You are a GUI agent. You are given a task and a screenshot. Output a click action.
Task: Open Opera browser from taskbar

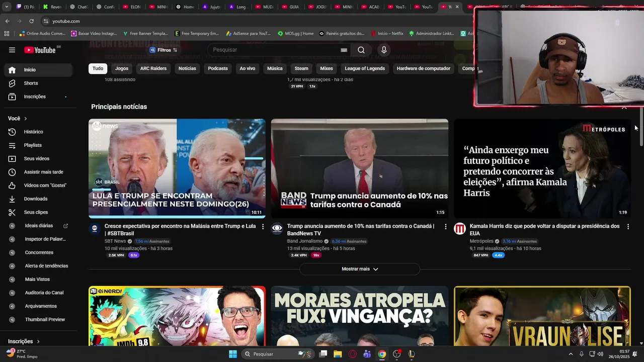tap(352, 354)
